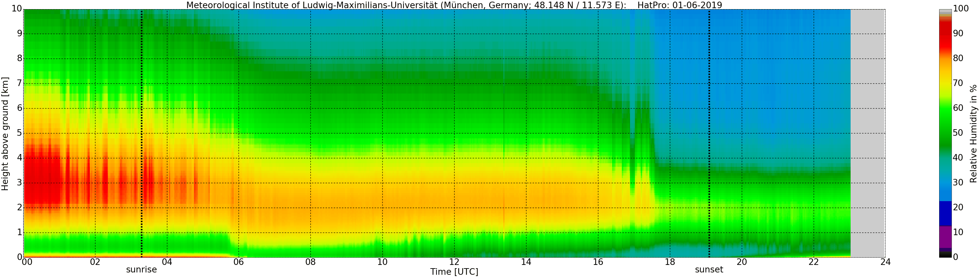Click colorbar tick label '50' percent
The image size is (980, 278).
(958, 133)
